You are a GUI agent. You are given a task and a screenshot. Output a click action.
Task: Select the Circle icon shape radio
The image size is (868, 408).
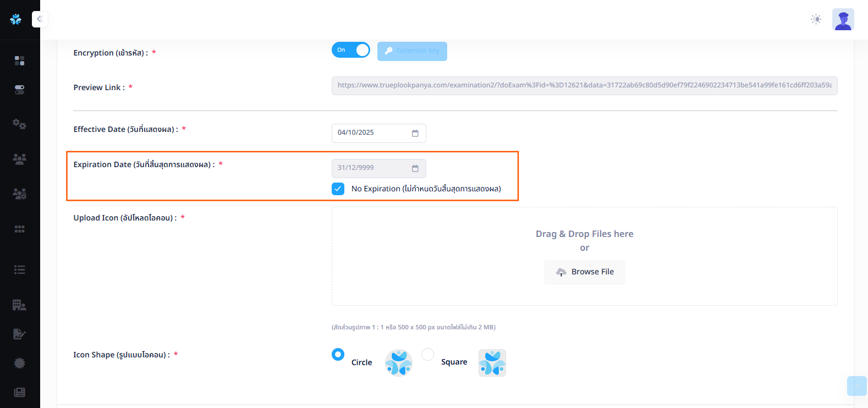click(x=338, y=355)
